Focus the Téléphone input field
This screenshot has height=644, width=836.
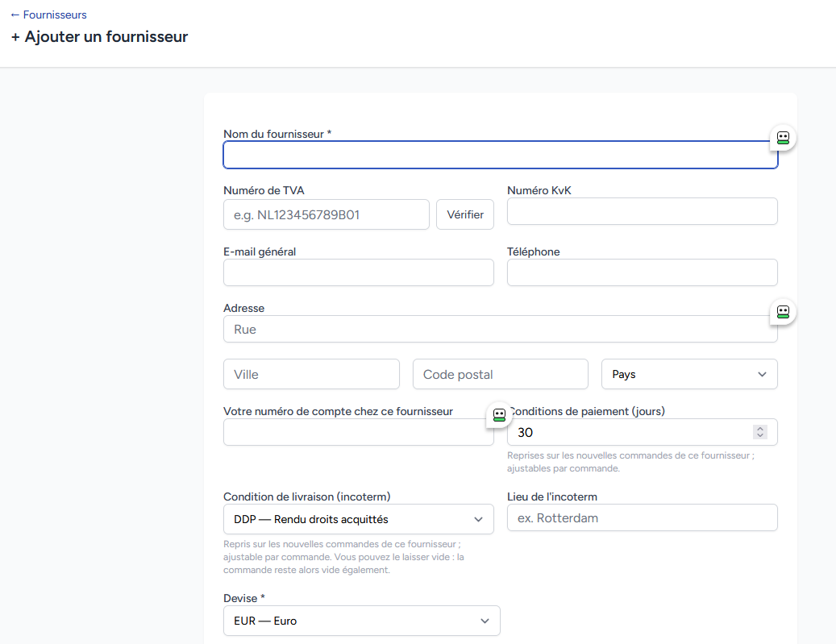click(642, 272)
